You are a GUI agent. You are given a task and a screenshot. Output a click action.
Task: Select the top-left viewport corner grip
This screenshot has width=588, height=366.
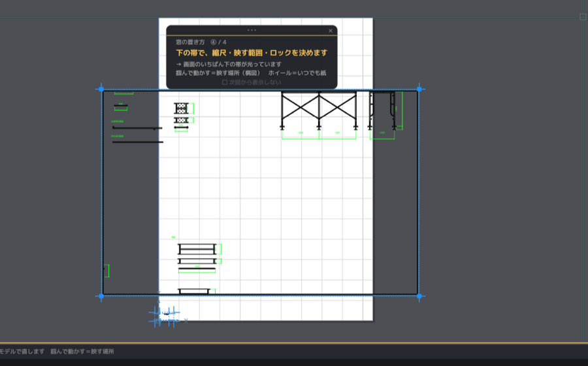pos(101,90)
